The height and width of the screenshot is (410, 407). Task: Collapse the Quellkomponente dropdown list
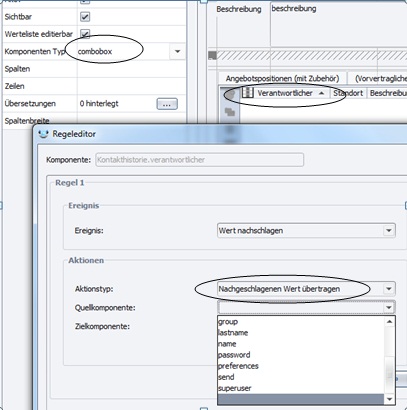389,307
